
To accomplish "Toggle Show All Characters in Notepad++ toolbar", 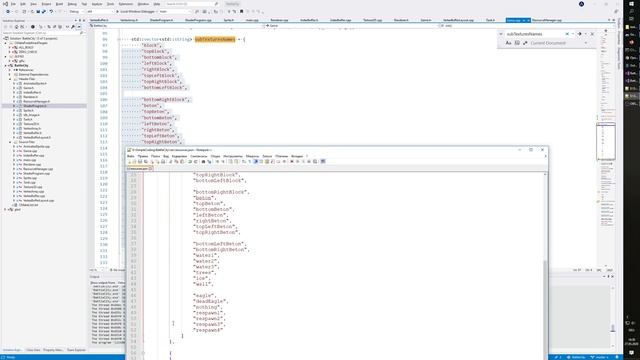I will tap(249, 162).
